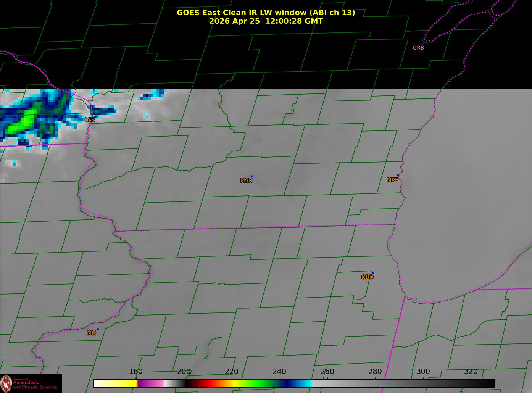Click the LSE station label
Image resolution: width=532 pixels, height=393 pixels.
point(90,119)
